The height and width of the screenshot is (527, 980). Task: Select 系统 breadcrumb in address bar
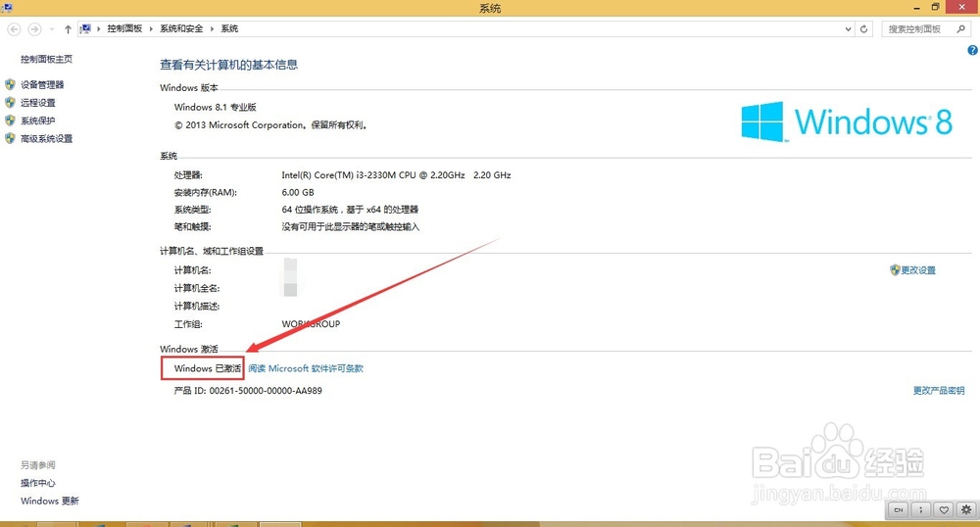[x=229, y=28]
